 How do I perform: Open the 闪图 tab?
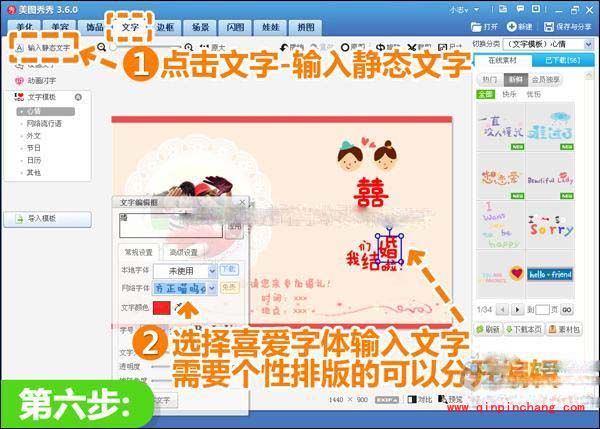coord(235,27)
